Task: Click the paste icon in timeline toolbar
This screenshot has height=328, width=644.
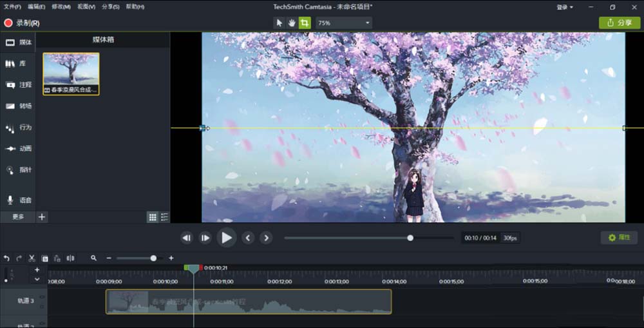Action: click(x=57, y=258)
